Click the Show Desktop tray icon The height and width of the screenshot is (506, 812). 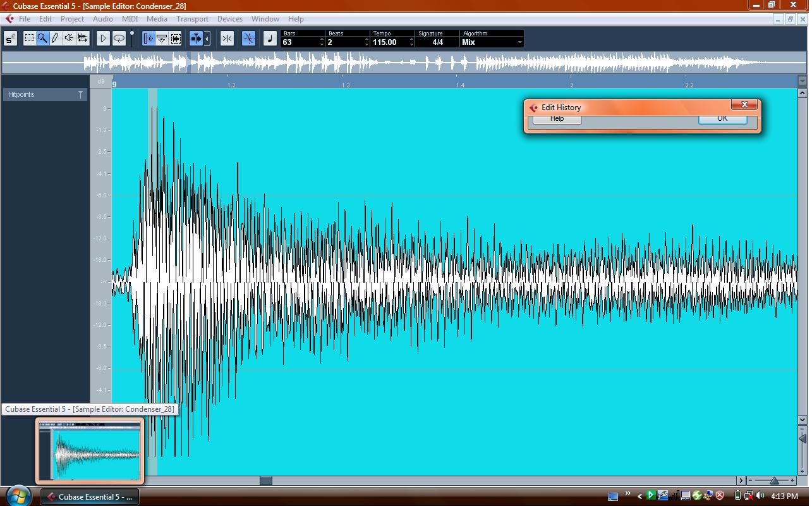(612, 497)
